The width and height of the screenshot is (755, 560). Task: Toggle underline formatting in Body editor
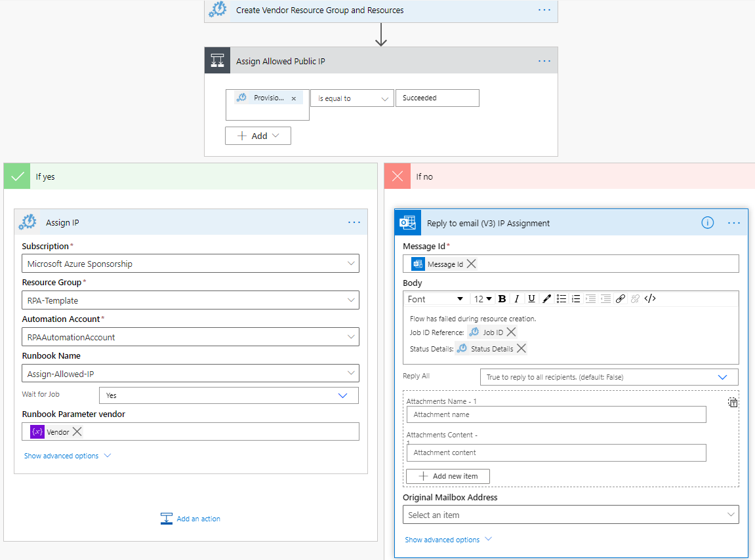pyautogui.click(x=531, y=299)
